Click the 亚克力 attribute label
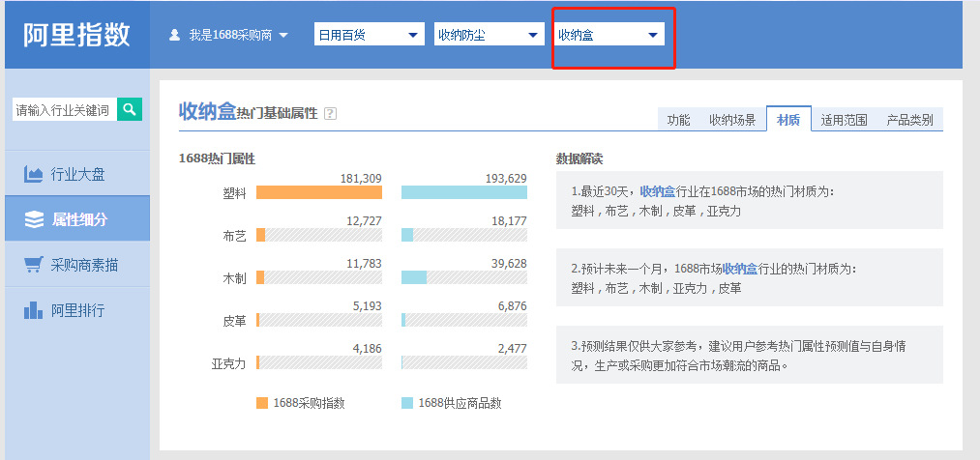Image resolution: width=980 pixels, height=460 pixels. 228,364
